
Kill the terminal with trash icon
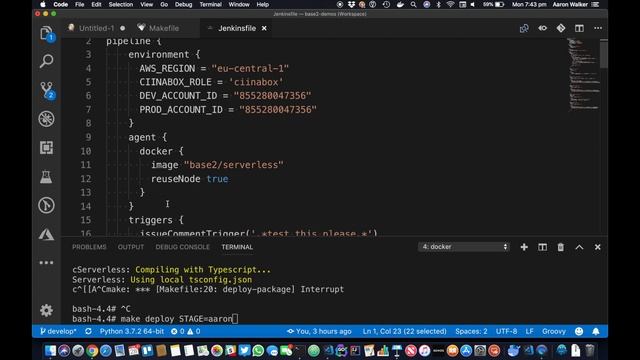561,247
